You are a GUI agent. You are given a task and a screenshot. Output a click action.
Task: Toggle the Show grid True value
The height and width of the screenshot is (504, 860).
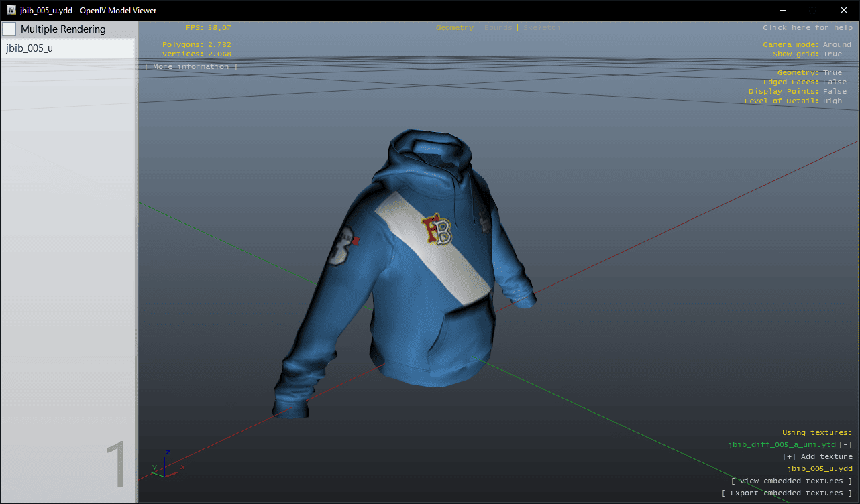coord(832,54)
